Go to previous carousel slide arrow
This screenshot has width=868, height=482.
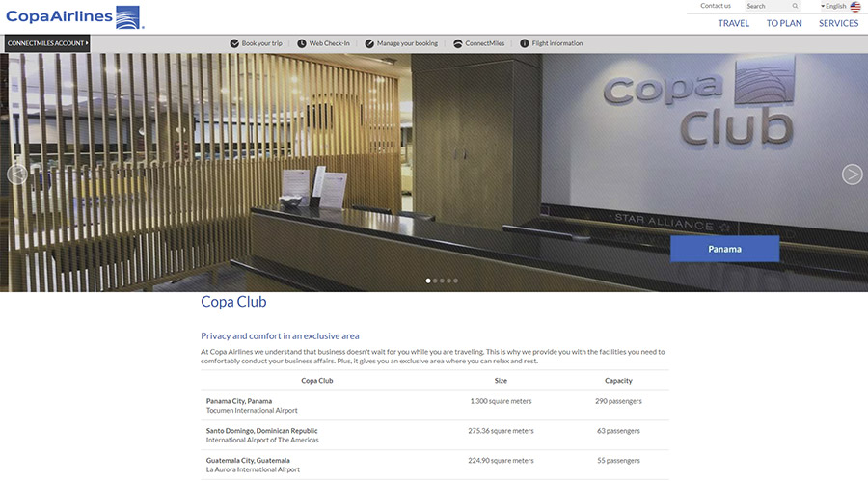[17, 174]
